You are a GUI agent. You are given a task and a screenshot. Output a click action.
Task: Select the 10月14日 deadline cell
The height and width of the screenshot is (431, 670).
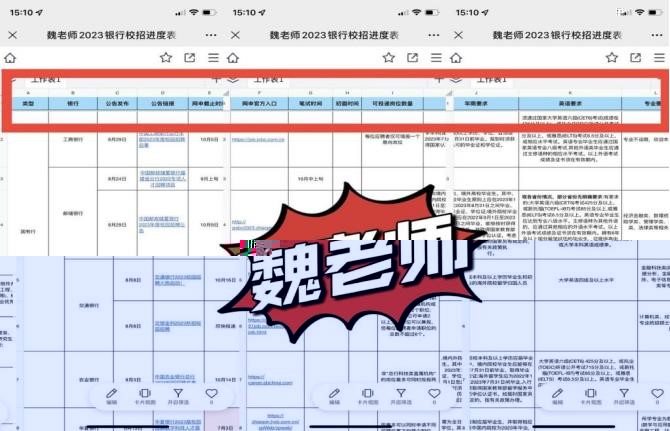[223, 379]
